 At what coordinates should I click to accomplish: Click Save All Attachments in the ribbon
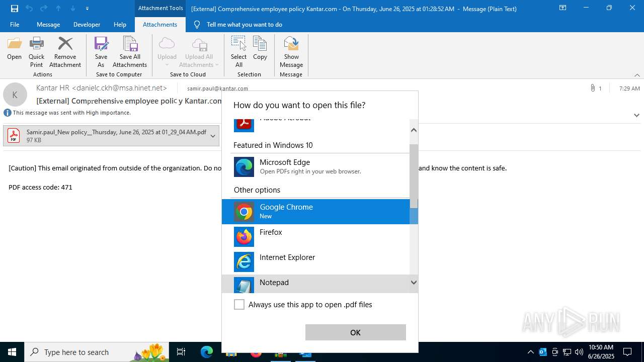click(x=130, y=52)
